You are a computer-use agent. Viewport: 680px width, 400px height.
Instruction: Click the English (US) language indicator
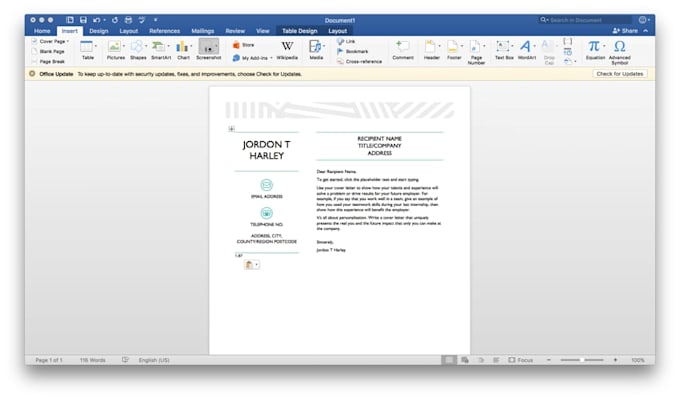coord(154,360)
